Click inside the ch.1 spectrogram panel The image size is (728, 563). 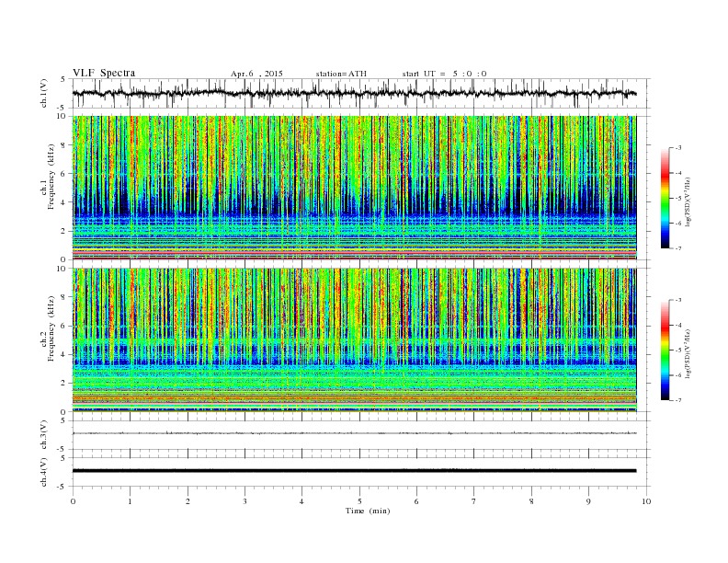pyautogui.click(x=354, y=188)
